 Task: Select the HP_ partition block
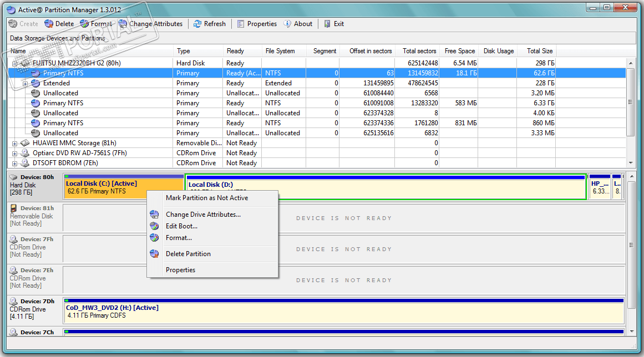tap(600, 187)
